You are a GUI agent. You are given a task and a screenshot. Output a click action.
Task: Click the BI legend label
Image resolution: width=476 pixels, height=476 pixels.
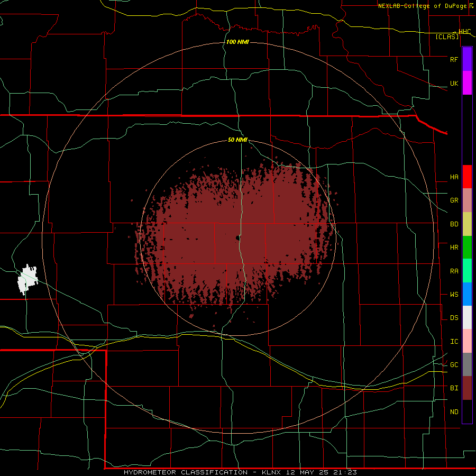(454, 388)
